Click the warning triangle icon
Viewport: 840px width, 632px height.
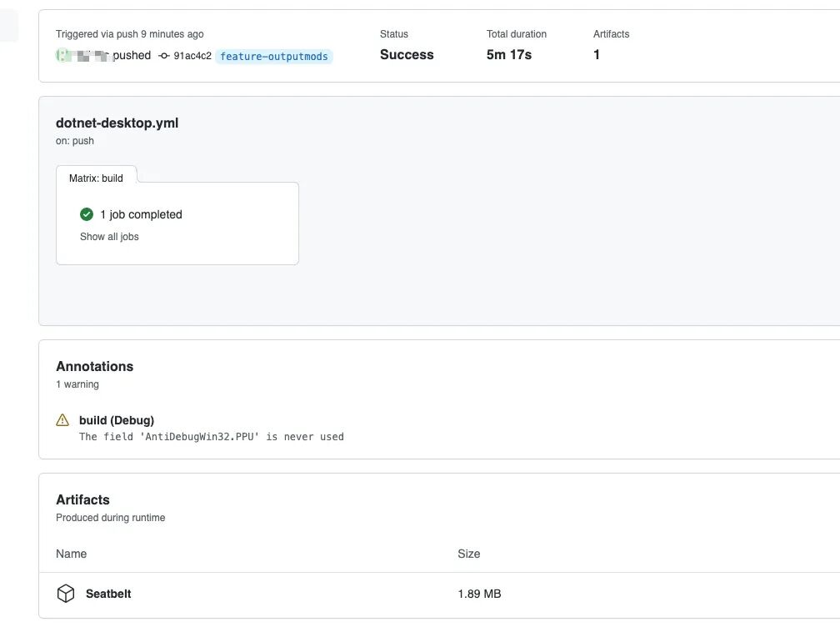point(62,420)
